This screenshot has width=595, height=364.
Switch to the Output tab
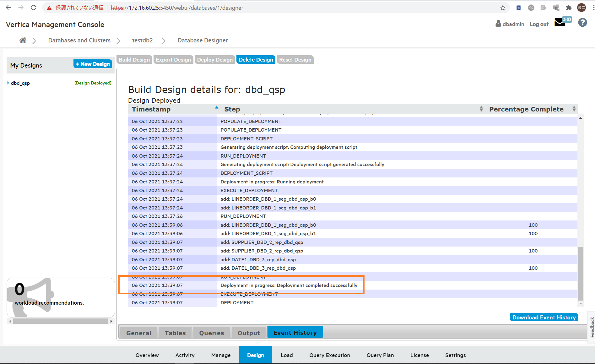coord(249,333)
